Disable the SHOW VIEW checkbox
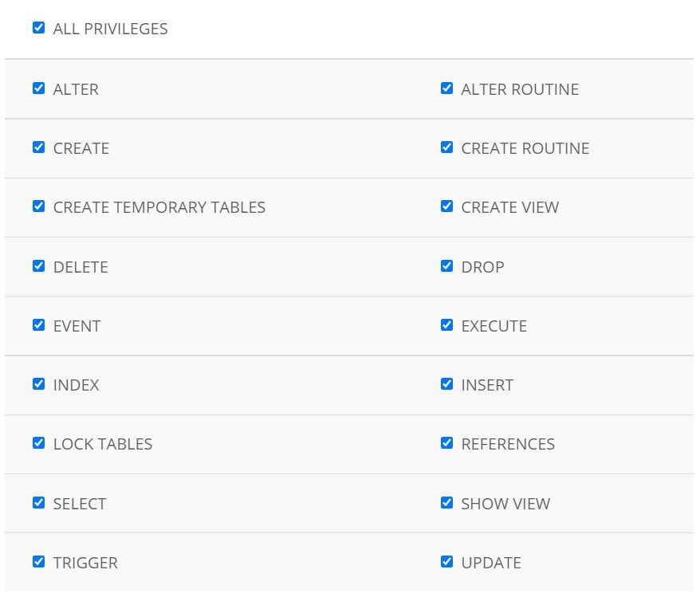700x597 pixels. (446, 503)
